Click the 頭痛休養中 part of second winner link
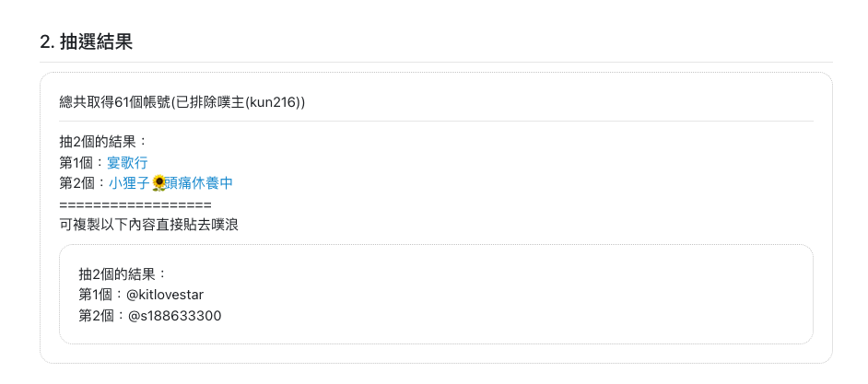 pyautogui.click(x=199, y=183)
